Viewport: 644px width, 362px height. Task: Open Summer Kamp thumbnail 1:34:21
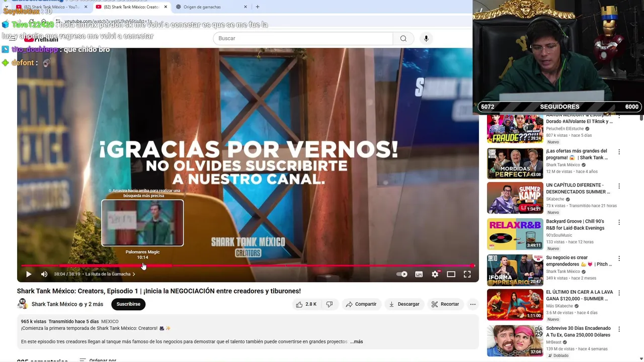point(515,198)
